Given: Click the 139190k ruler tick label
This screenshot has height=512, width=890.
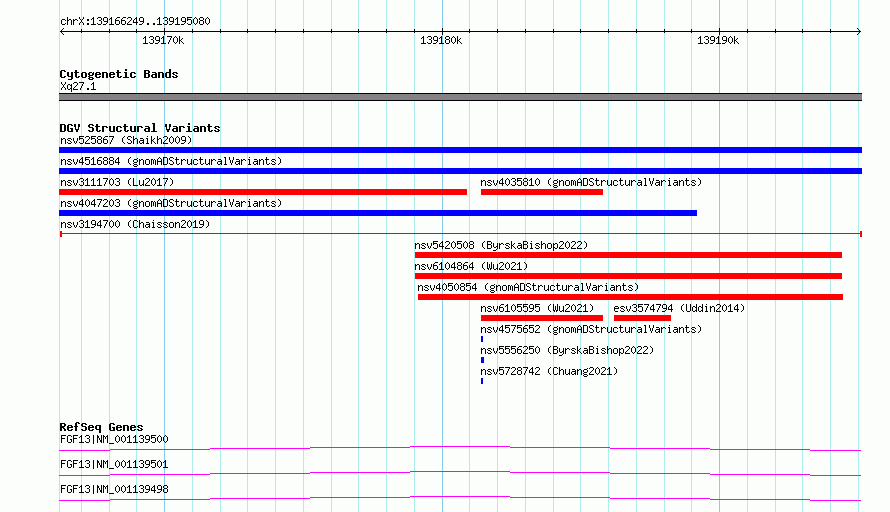Looking at the screenshot, I should click(718, 40).
